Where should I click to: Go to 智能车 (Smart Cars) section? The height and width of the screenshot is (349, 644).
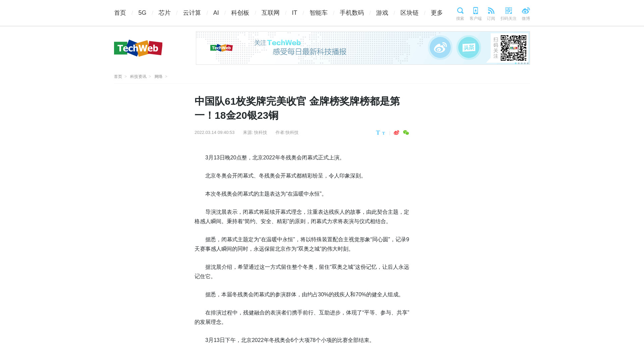click(318, 13)
